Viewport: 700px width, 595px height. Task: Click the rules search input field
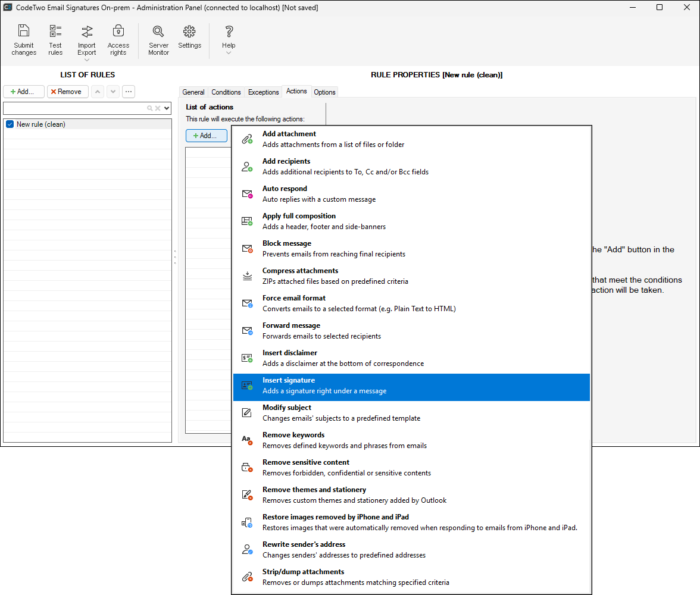[x=74, y=108]
